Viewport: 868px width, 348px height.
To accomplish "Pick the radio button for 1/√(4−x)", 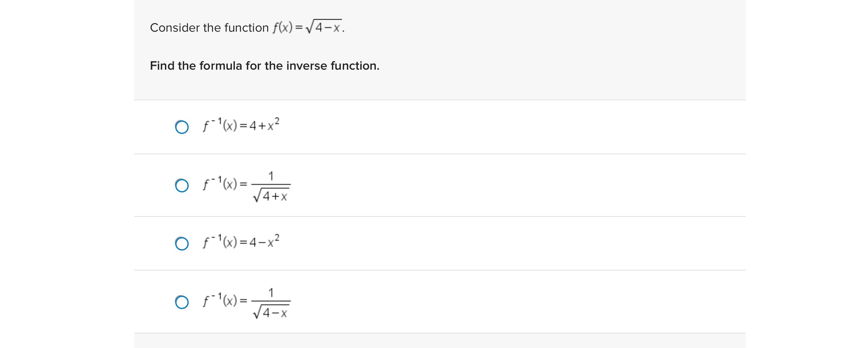I will (x=182, y=302).
